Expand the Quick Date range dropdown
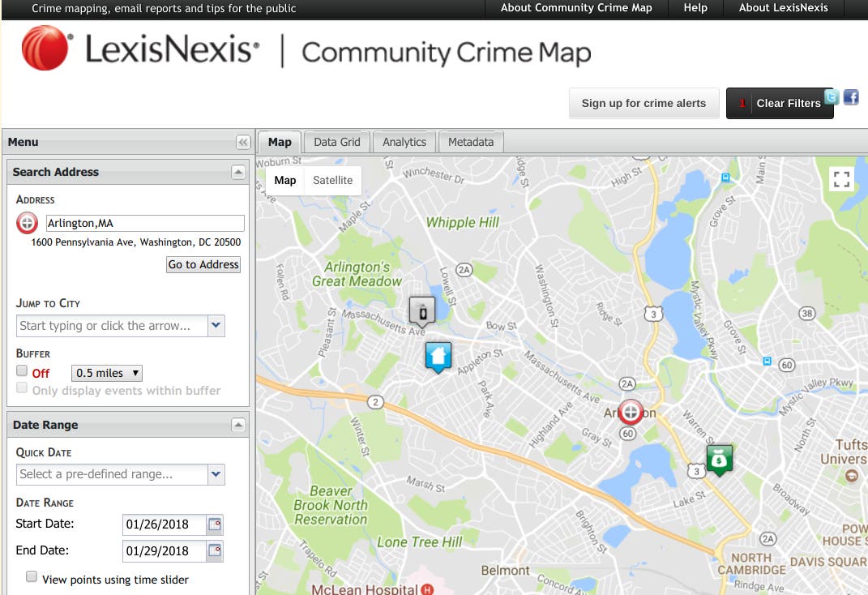 (x=216, y=474)
